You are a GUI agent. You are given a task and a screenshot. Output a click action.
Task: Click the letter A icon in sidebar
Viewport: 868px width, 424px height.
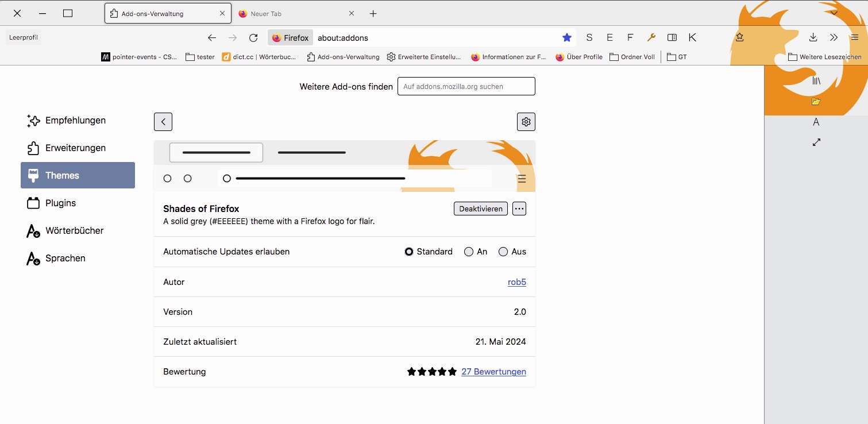click(x=816, y=122)
